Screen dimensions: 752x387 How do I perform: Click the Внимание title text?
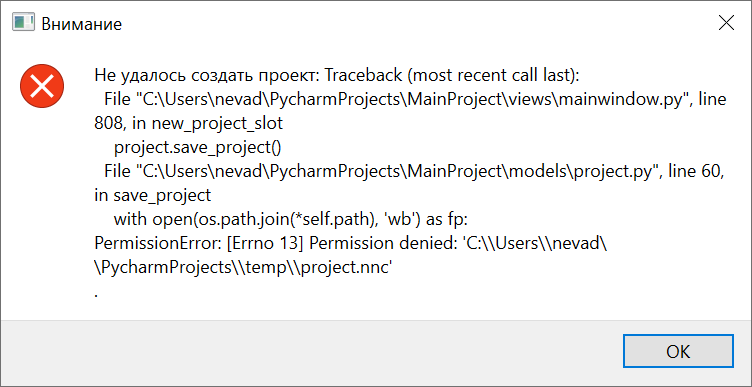(82, 23)
